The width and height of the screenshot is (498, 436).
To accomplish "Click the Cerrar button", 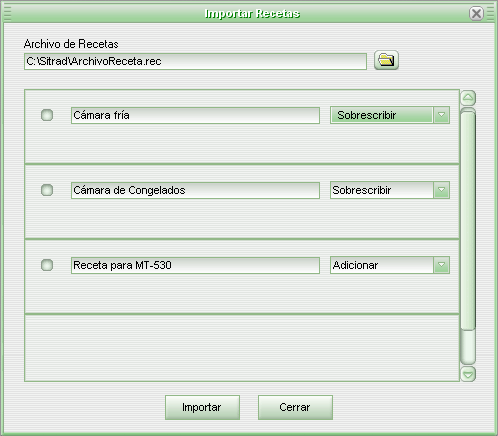I will pyautogui.click(x=295, y=407).
